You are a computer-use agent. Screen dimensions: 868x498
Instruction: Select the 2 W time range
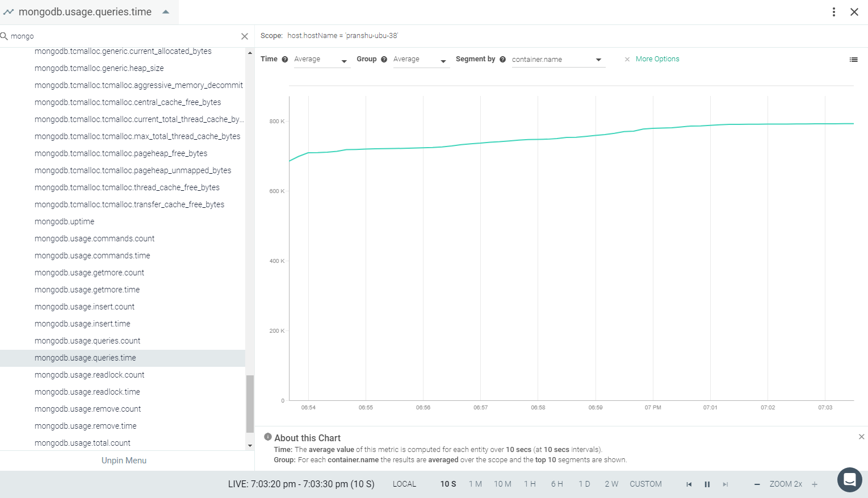tap(611, 484)
